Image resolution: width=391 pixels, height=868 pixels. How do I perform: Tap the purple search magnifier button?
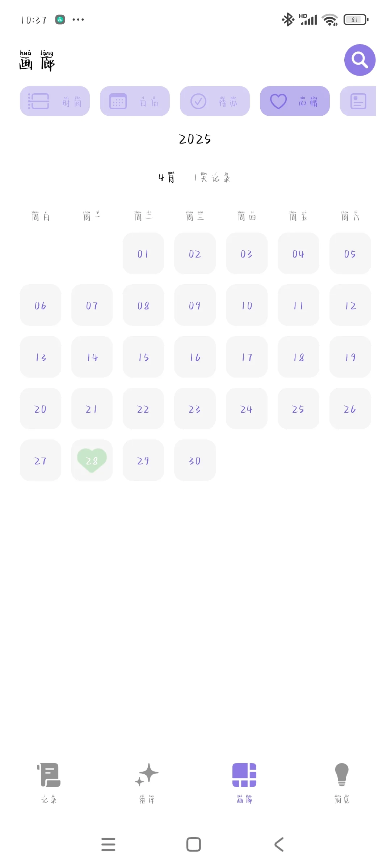pyautogui.click(x=360, y=60)
